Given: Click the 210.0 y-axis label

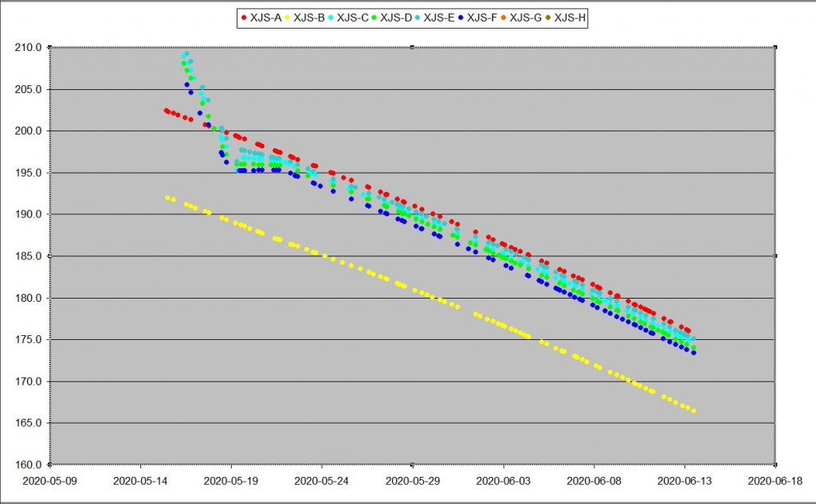Looking at the screenshot, I should (29, 48).
